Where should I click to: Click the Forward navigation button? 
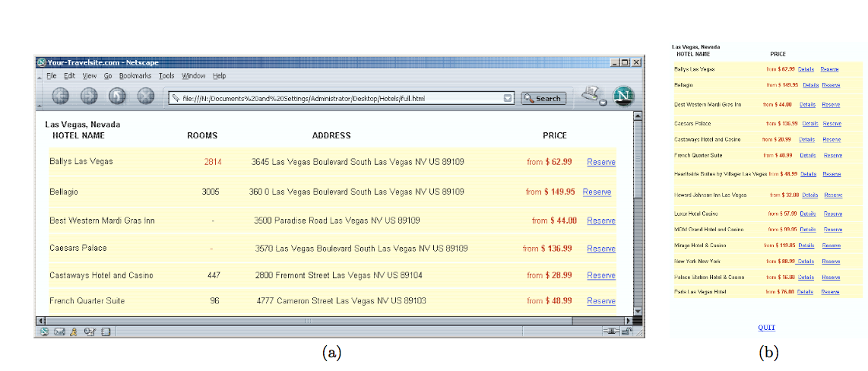click(x=89, y=97)
